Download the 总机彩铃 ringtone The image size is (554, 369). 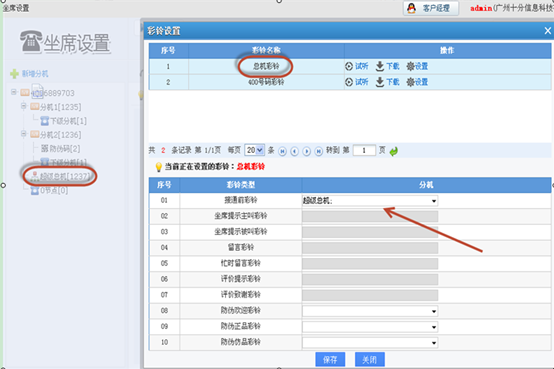coord(387,66)
